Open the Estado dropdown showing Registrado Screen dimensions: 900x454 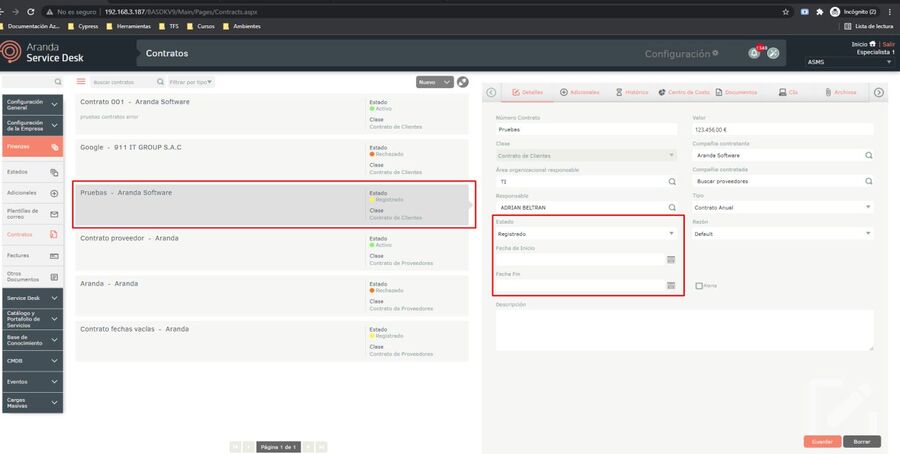pyautogui.click(x=586, y=234)
